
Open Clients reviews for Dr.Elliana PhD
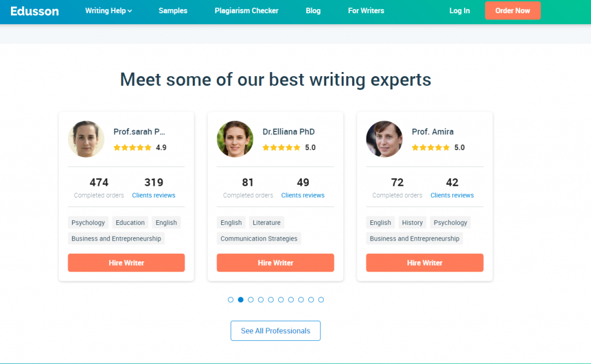click(302, 195)
